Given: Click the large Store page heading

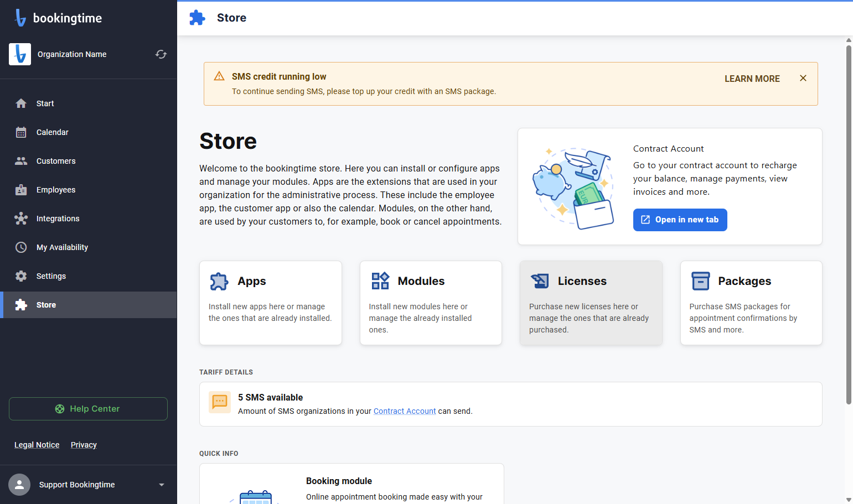Looking at the screenshot, I should coord(228,141).
